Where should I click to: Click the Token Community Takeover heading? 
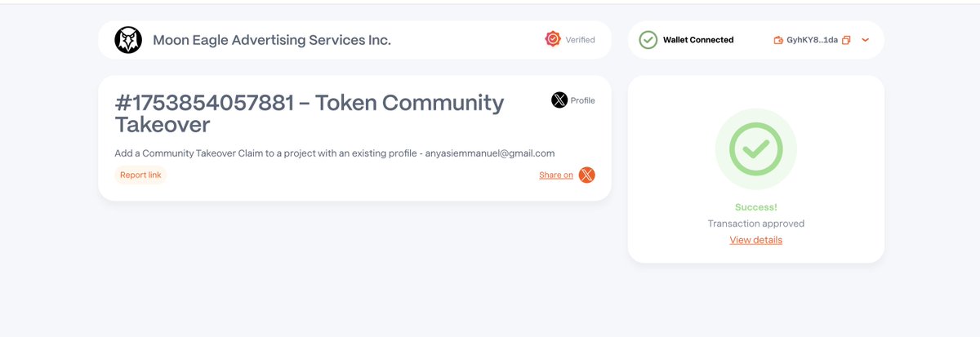pyautogui.click(x=310, y=113)
